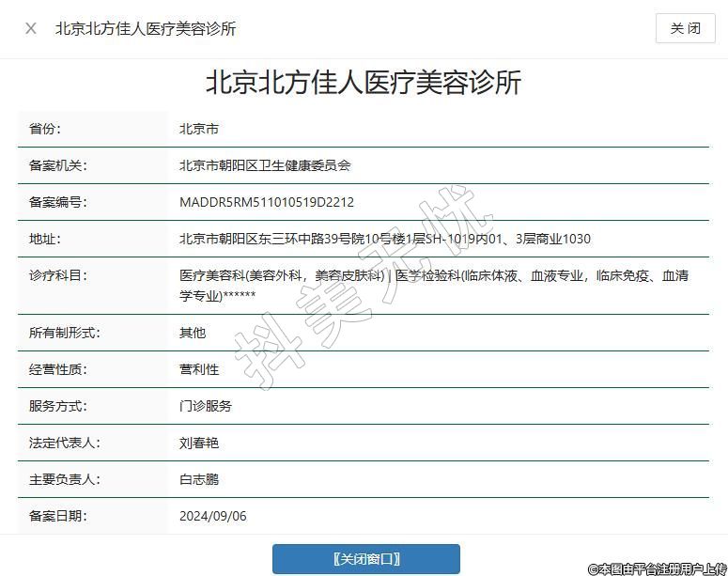Screen dimensions: 728x576
Task: Click the 诊疗科目 row label
Action: pyautogui.click(x=57, y=275)
